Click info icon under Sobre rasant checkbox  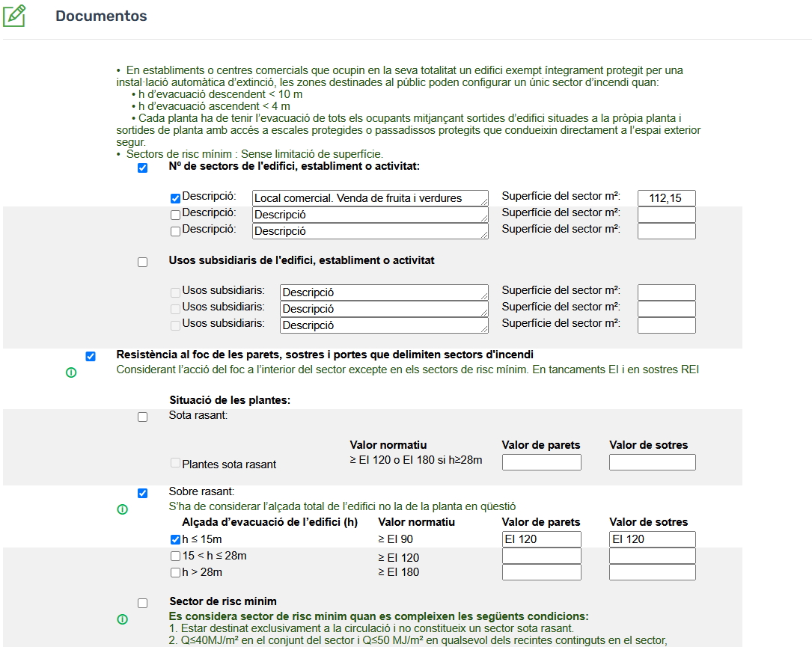[123, 509]
